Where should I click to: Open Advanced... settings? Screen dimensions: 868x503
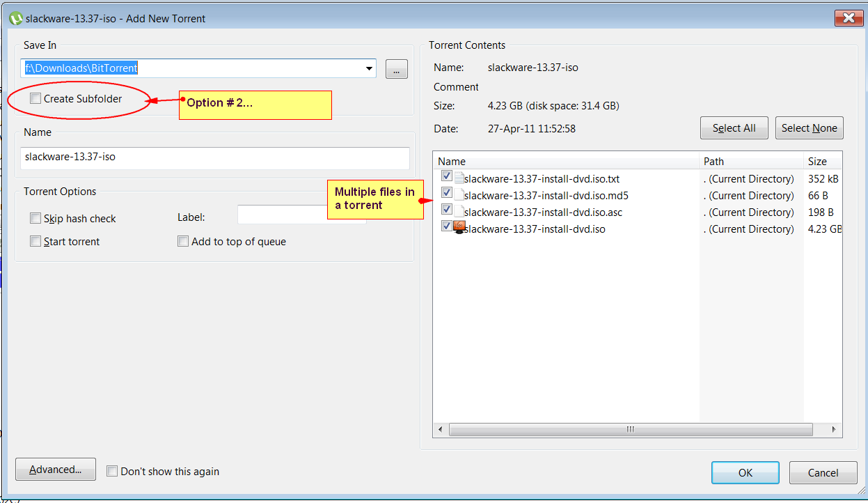(x=55, y=470)
